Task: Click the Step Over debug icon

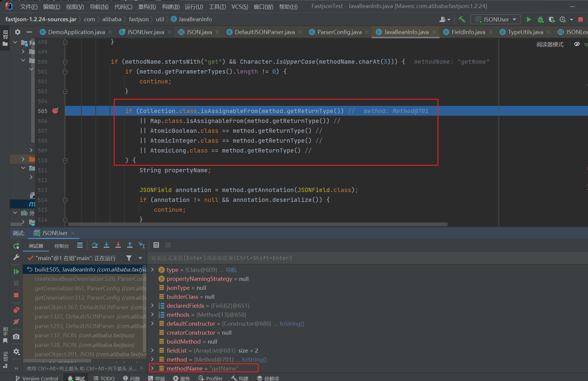Action: (95, 245)
